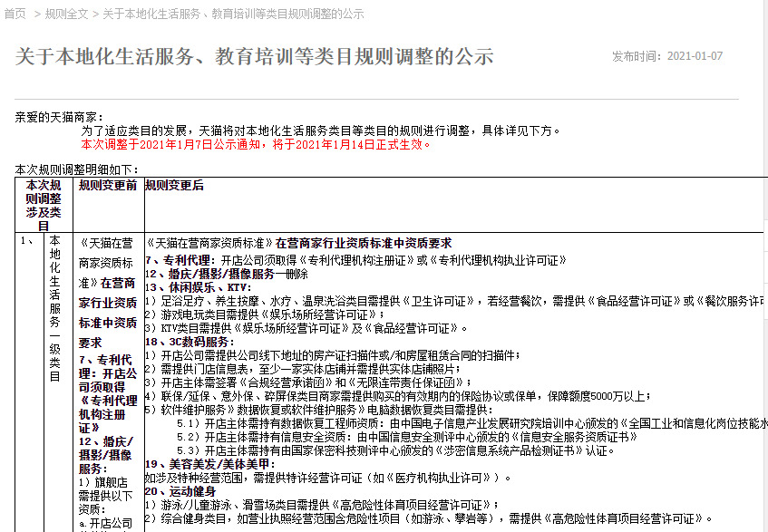Viewport: 768px width, 532px height.
Task: Click the sentence starting 为了适应类目的发展
Action: click(321, 131)
